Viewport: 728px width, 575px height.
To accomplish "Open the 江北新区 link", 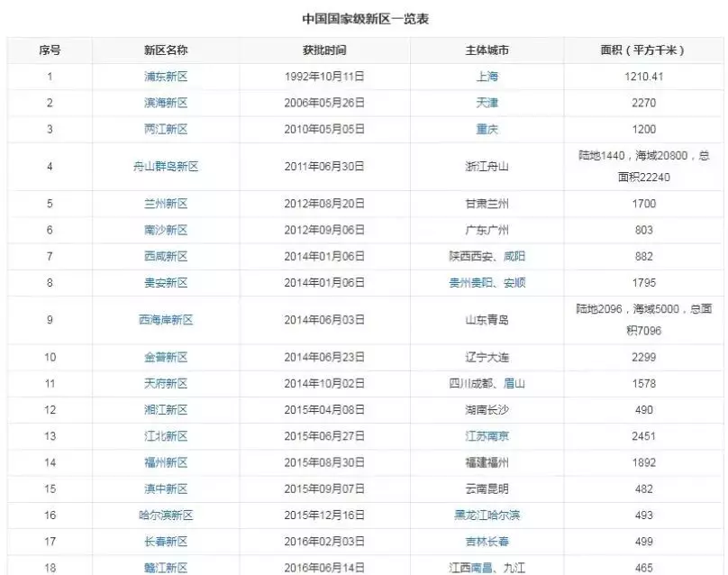I will tap(166, 436).
